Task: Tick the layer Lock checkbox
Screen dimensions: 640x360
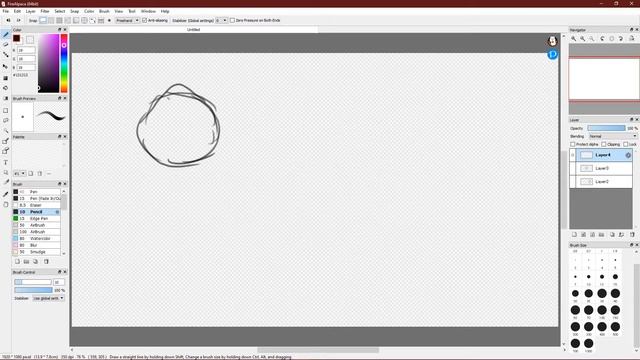Action: [x=626, y=144]
